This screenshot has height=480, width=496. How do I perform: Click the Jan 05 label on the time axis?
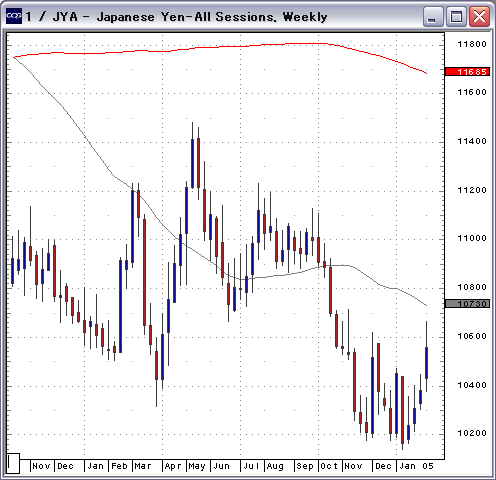(417, 466)
